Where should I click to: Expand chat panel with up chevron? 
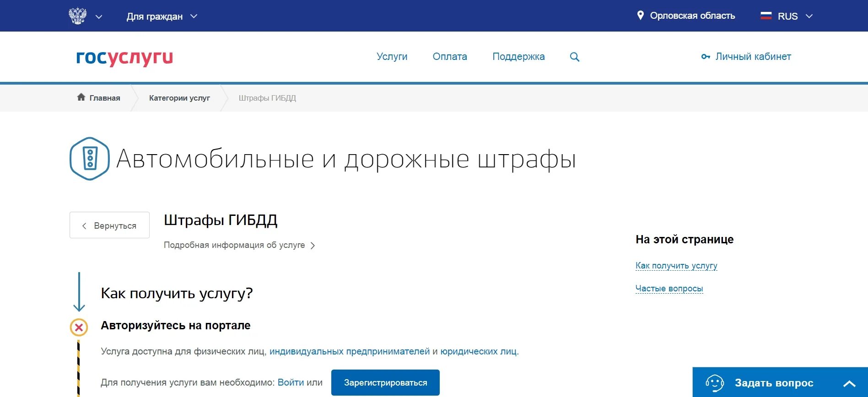[849, 383]
